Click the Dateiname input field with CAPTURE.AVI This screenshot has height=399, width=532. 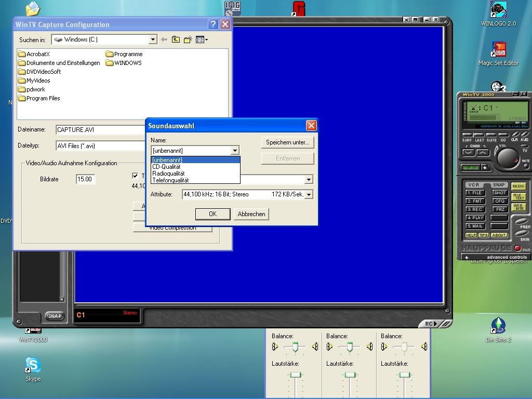click(100, 129)
